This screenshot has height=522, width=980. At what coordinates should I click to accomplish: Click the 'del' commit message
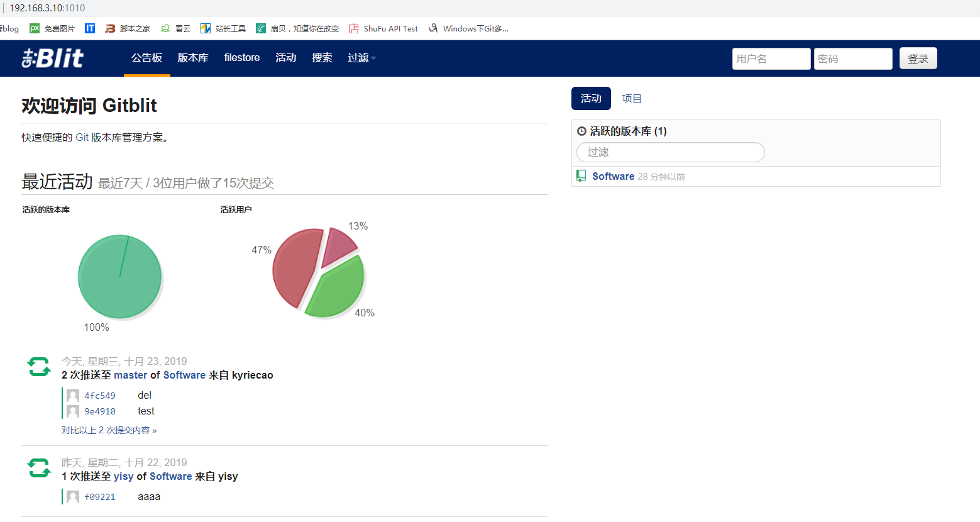coord(145,395)
